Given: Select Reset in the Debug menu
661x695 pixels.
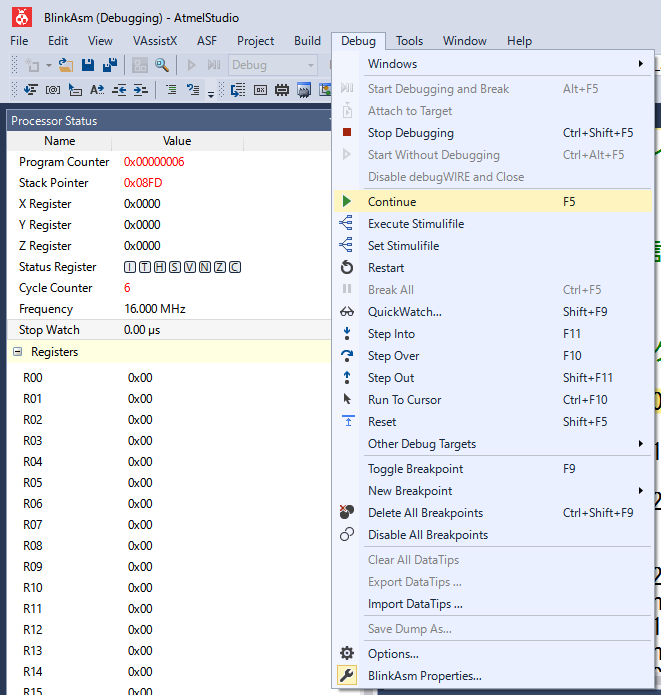Looking at the screenshot, I should coord(493,422).
